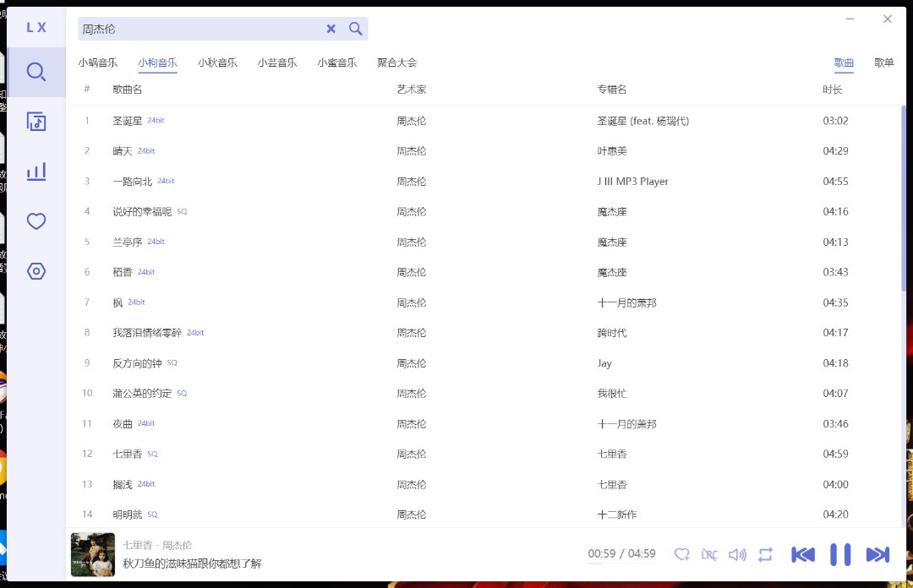Toggle the desktop lyrics LRC button
This screenshot has height=588, width=913.
point(709,554)
